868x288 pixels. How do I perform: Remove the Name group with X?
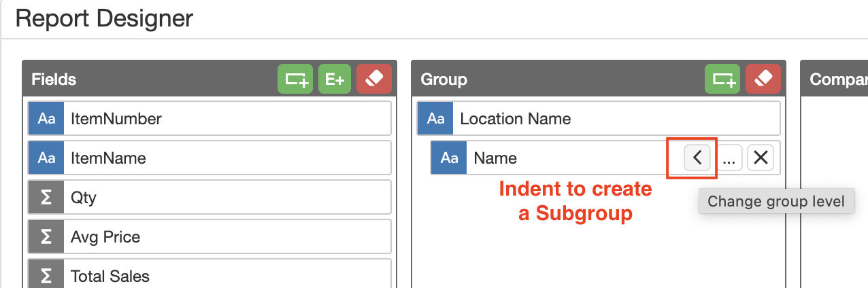coord(761,158)
